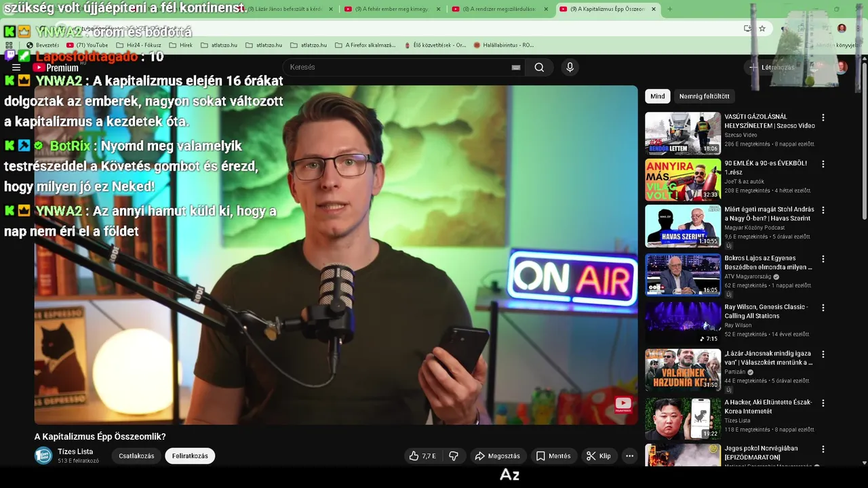Viewport: 868px width, 488px height.
Task: Open more options for Ray Wilson video
Action: (x=823, y=308)
